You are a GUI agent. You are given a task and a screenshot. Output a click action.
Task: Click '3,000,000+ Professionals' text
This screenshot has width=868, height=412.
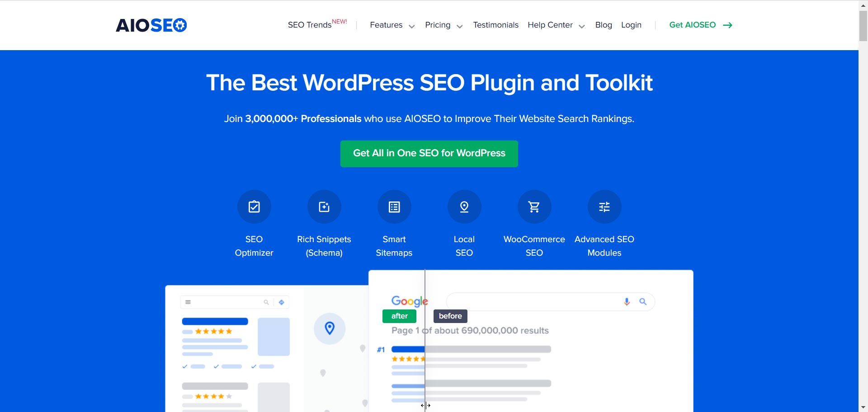click(x=303, y=119)
